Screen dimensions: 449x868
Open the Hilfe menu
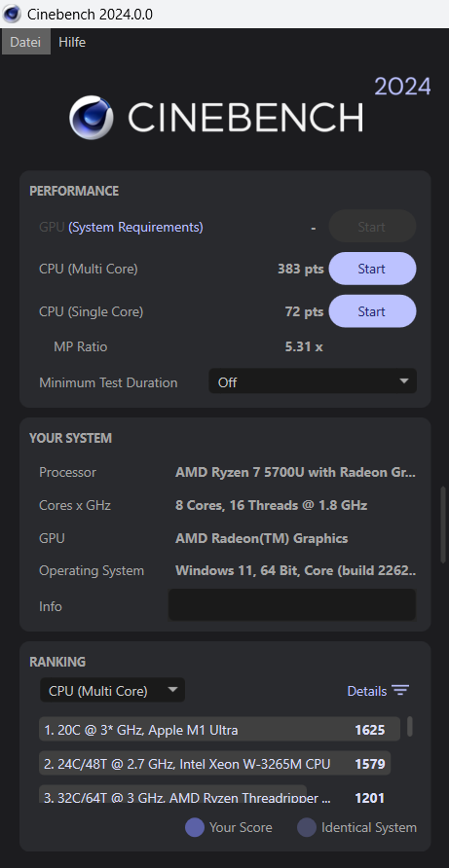point(72,42)
